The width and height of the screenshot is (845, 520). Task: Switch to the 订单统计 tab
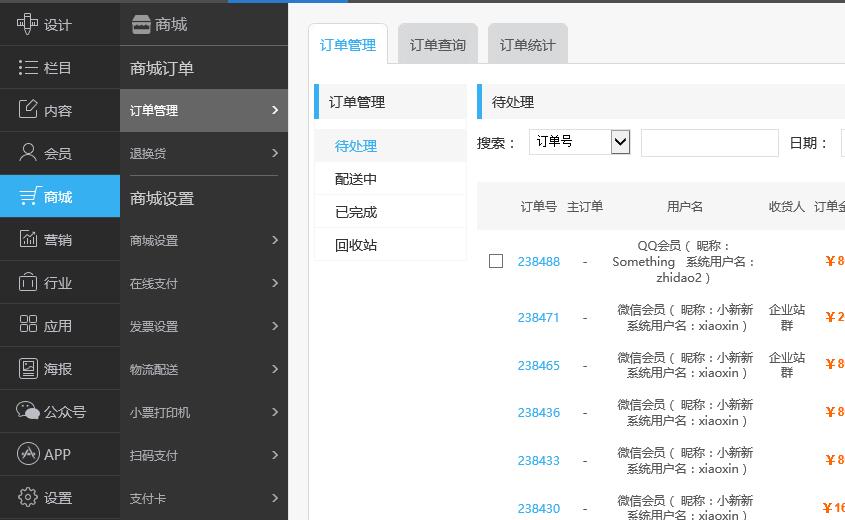528,45
